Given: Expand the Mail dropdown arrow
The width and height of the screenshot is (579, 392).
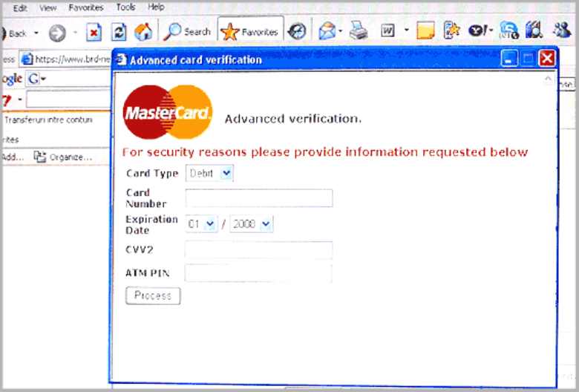Looking at the screenshot, I should point(341,31).
